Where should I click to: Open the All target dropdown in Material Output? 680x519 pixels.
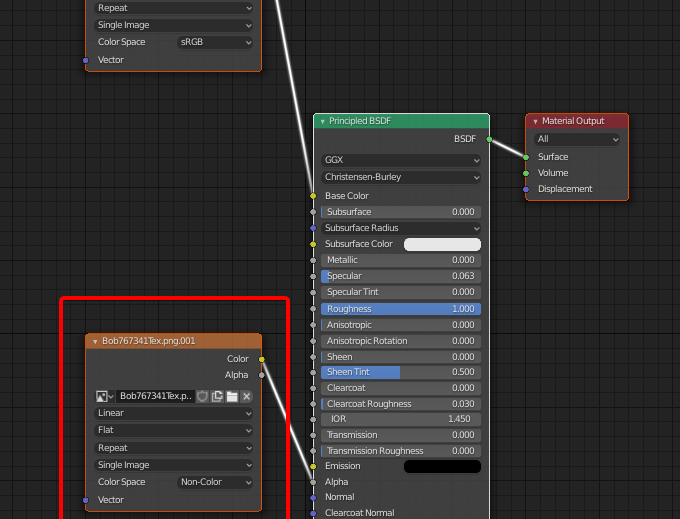point(576,139)
